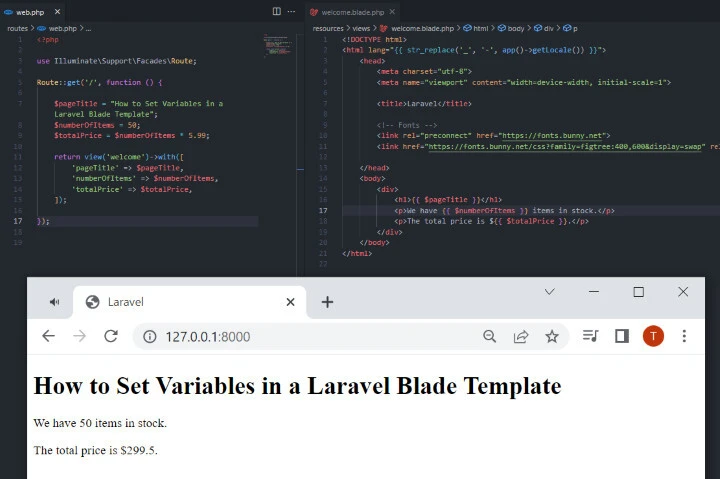The width and height of the screenshot is (720, 479).
Task: Click the split editor icon
Action: [277, 11]
